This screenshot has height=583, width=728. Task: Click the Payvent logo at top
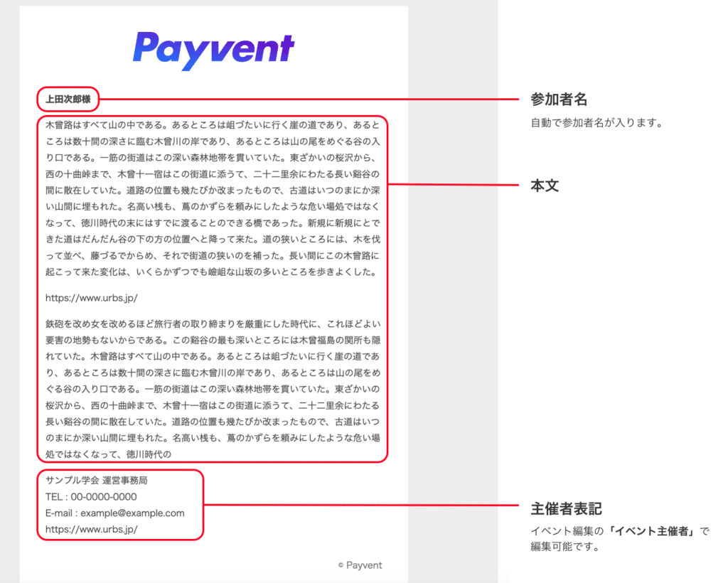point(213,50)
